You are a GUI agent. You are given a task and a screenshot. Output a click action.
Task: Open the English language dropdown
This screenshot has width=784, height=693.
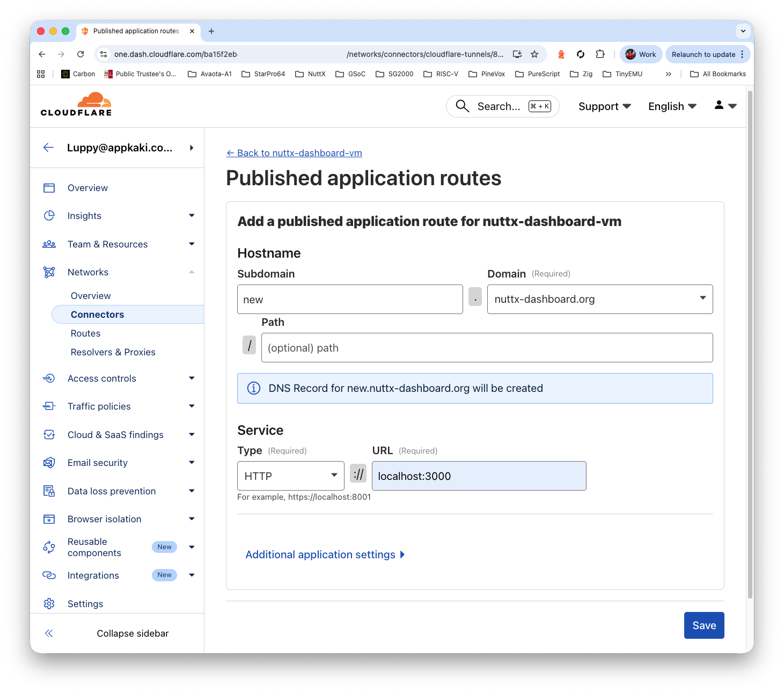tap(671, 106)
